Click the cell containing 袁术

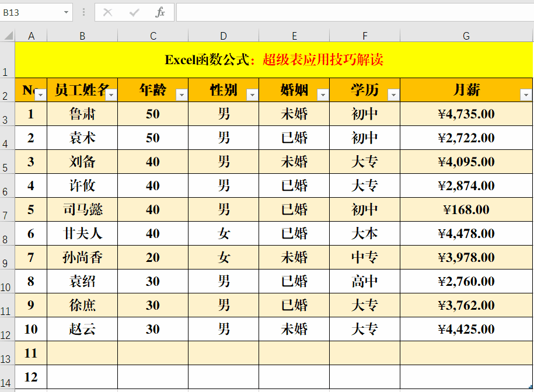[82, 138]
